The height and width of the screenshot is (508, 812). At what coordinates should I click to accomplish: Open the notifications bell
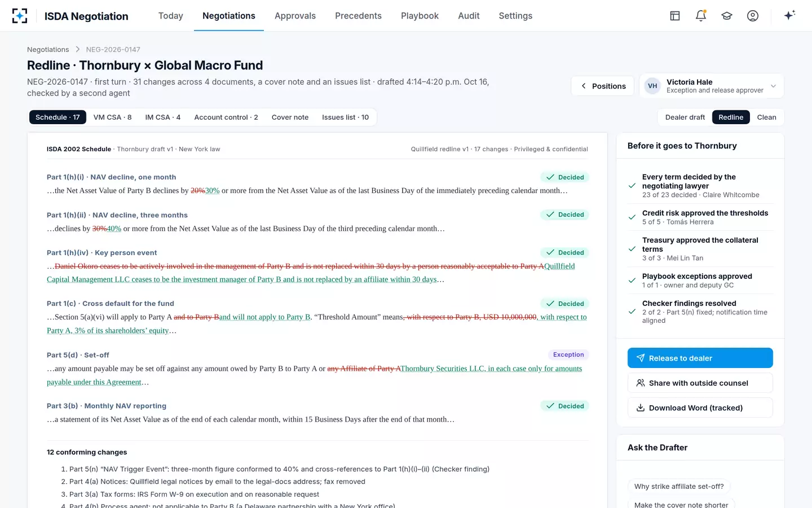point(701,16)
